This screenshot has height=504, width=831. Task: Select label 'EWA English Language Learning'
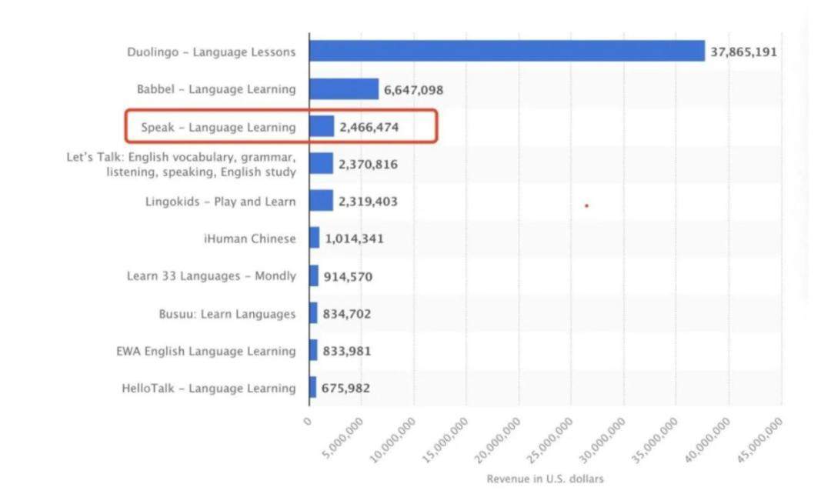coord(206,351)
